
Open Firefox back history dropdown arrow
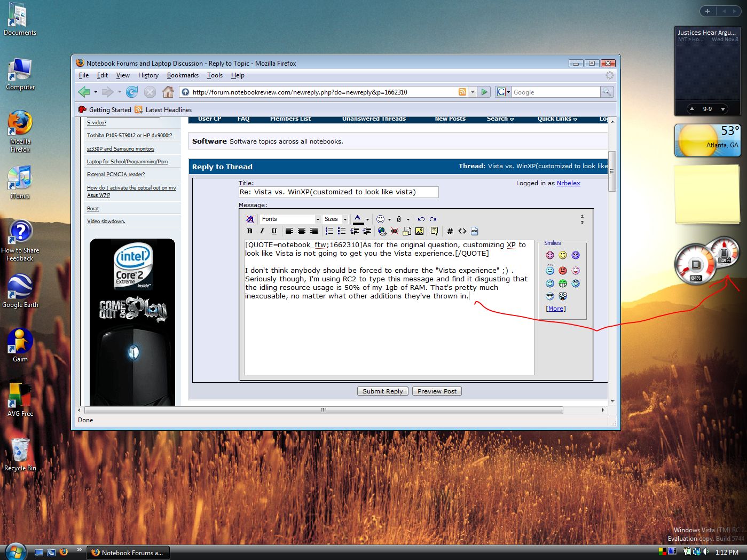[96, 92]
